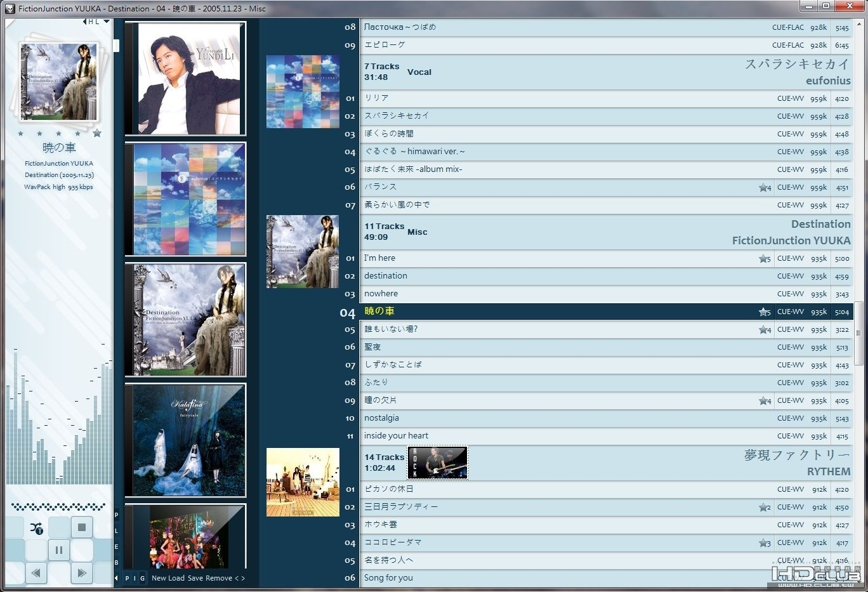The image size is (868, 592).
Task: Click the star rating on バランス row
Action: 765,187
